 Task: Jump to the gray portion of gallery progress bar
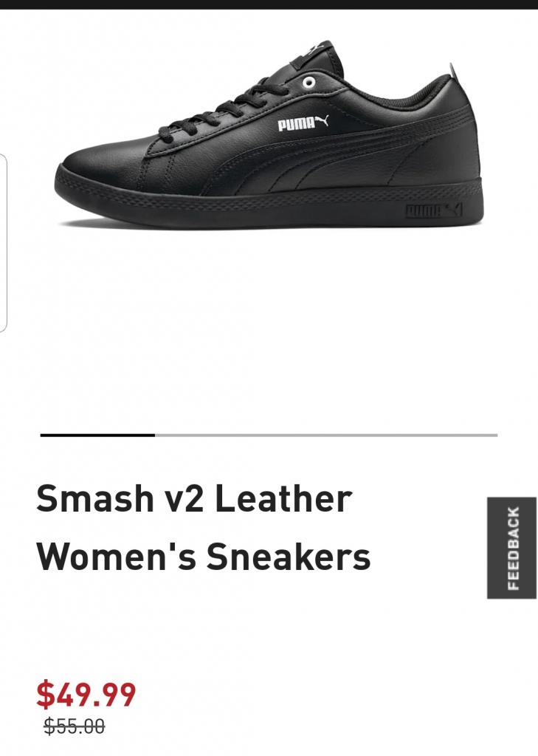click(326, 435)
